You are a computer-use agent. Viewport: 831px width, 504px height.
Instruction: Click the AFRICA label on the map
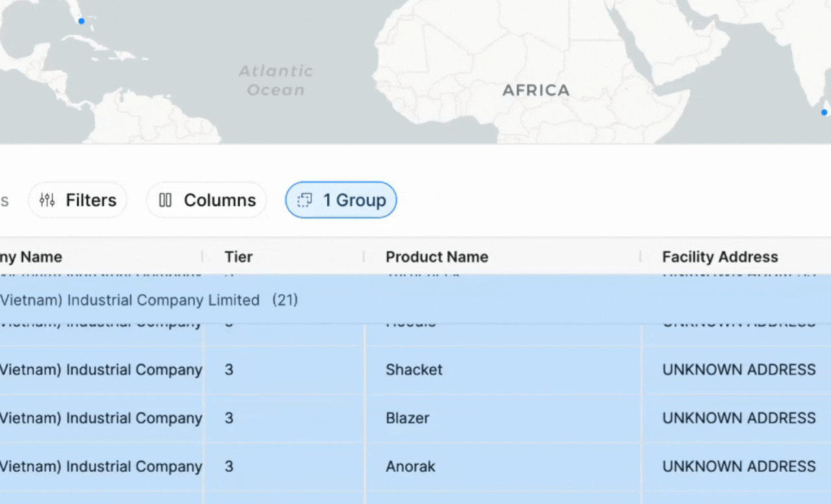pos(536,90)
